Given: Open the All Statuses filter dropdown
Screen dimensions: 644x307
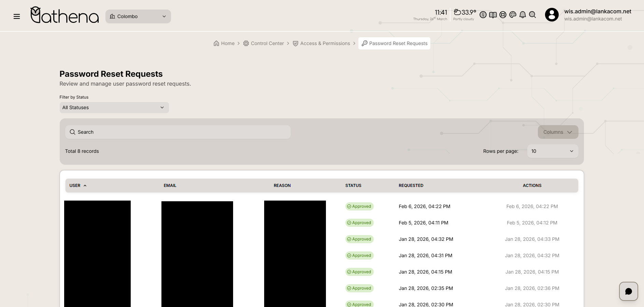Looking at the screenshot, I should pos(114,107).
